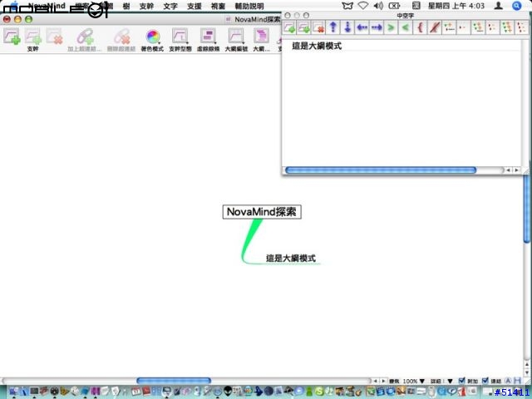Toggle the 附加 checkbox in status bar
The image size is (532, 399).
pyautogui.click(x=461, y=381)
